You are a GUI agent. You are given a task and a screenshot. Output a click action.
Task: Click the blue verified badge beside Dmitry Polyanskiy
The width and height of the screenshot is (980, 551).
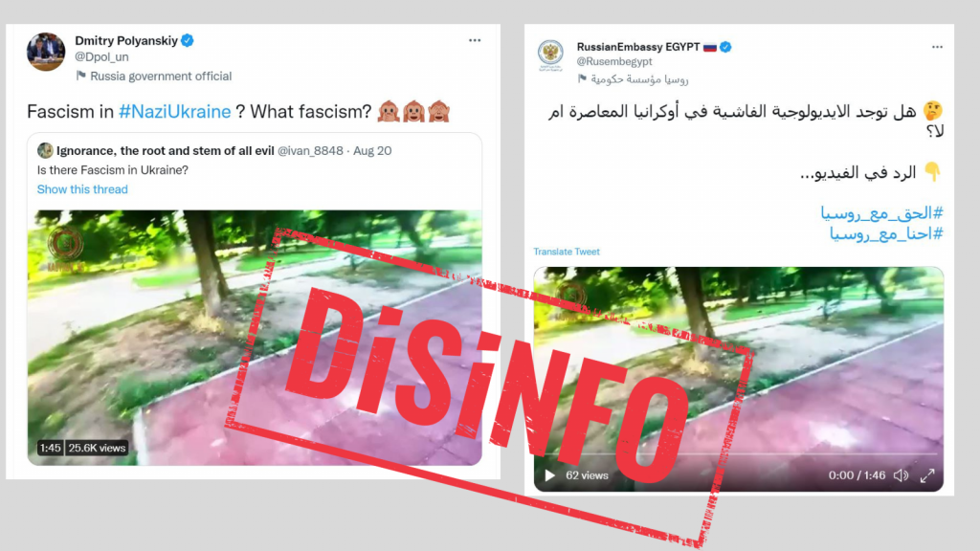pos(188,40)
